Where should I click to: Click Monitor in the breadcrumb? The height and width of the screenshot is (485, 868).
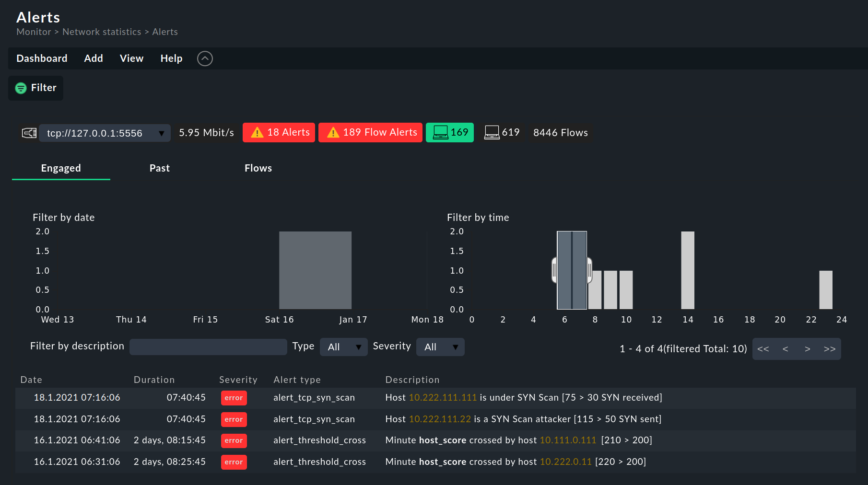34,32
